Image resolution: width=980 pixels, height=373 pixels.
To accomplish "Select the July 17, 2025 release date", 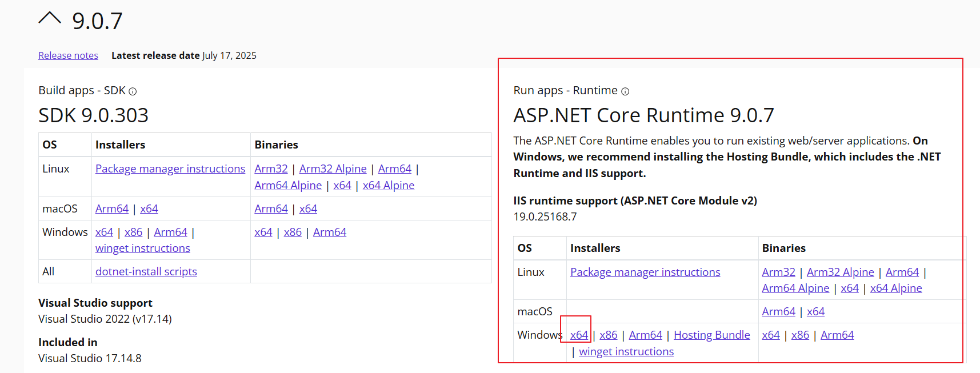I will tap(229, 55).
